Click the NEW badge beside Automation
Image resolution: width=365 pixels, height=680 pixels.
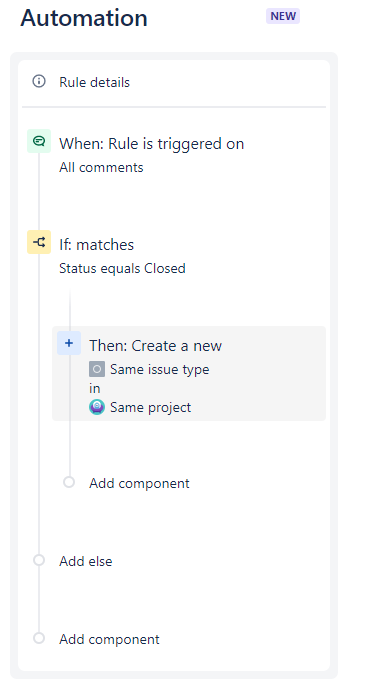pyautogui.click(x=283, y=16)
